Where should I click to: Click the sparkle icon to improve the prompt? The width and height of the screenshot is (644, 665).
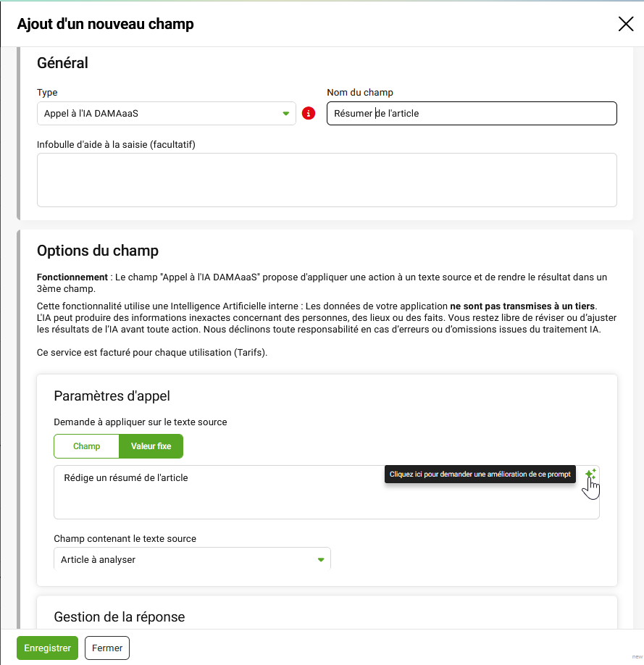tap(590, 474)
